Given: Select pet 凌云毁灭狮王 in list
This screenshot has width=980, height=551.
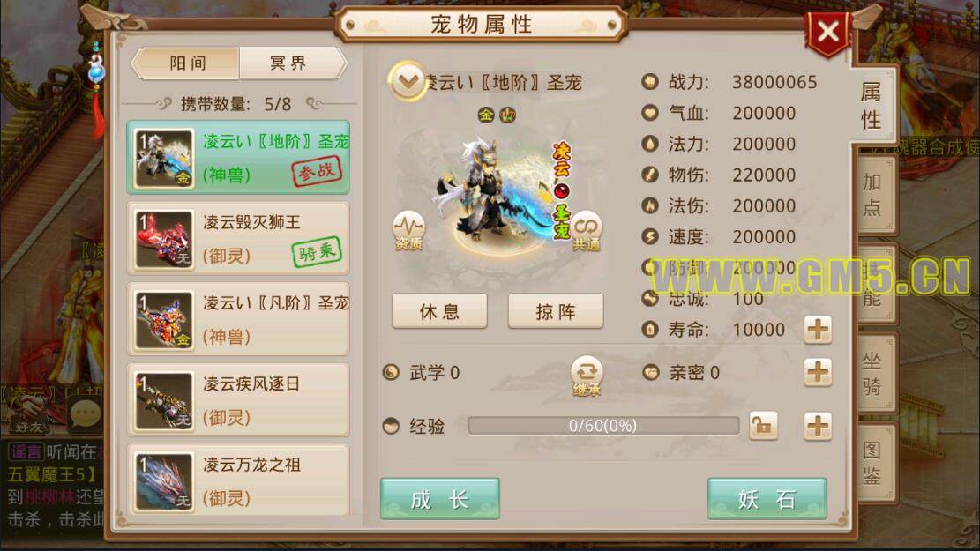Looking at the screenshot, I should pyautogui.click(x=238, y=239).
